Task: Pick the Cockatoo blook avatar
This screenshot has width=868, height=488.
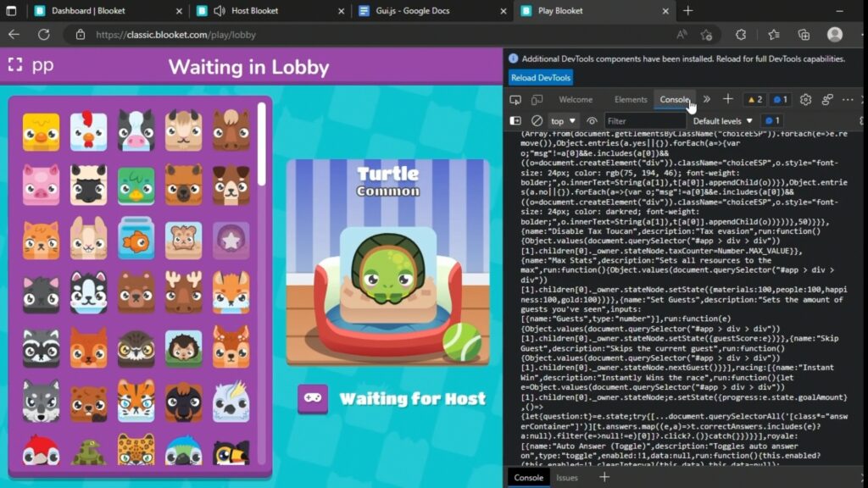Action: pos(231,401)
